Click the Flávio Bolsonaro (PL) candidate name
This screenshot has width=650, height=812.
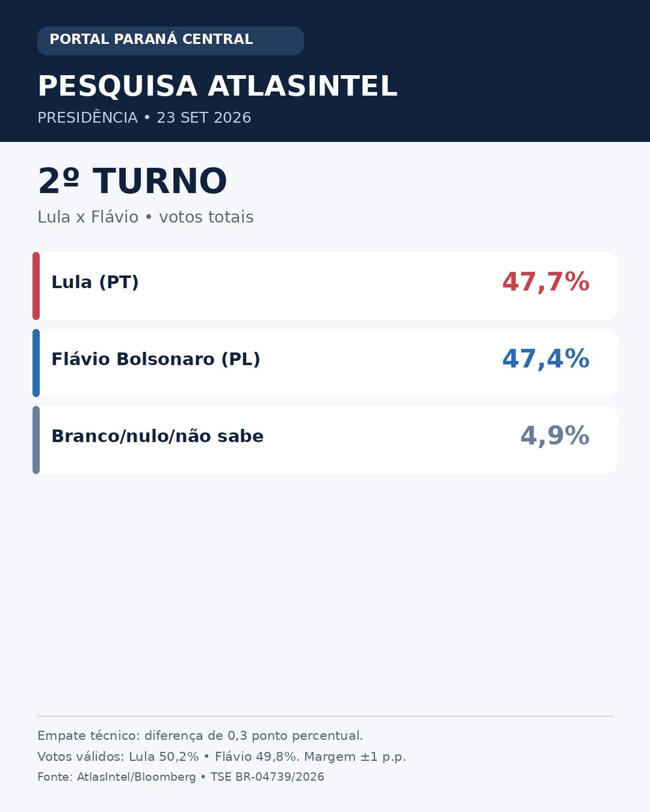click(x=156, y=359)
